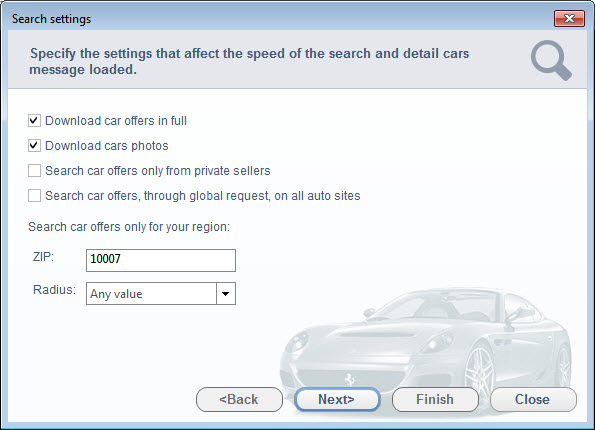Screen dimensions: 595x430
Task: Disable the Download cars photos checkbox
Action: [x=34, y=146]
